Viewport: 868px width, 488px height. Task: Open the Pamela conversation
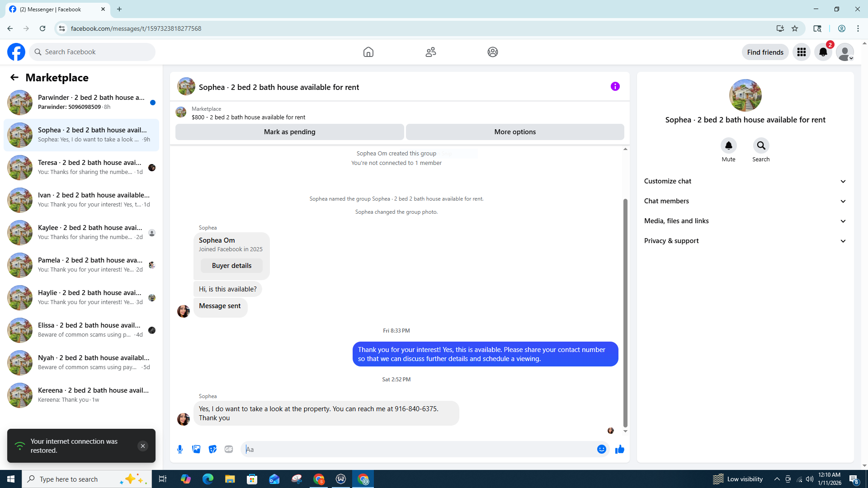[81, 265]
